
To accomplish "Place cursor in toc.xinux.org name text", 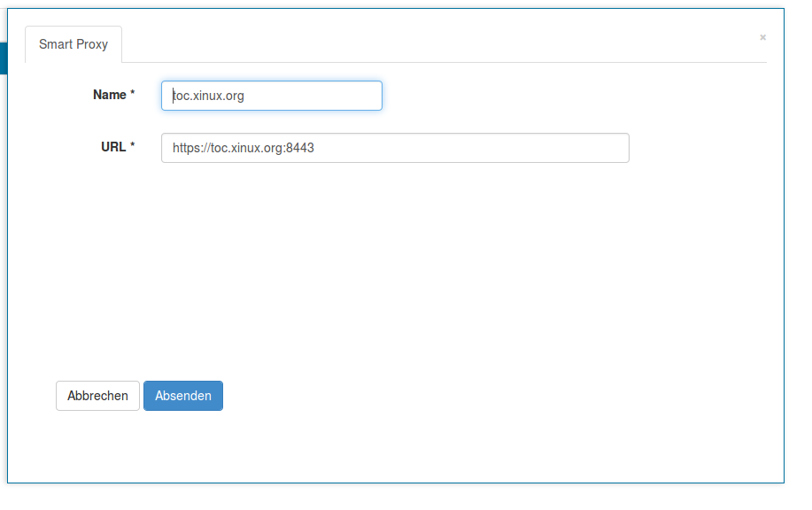I will tap(208, 96).
